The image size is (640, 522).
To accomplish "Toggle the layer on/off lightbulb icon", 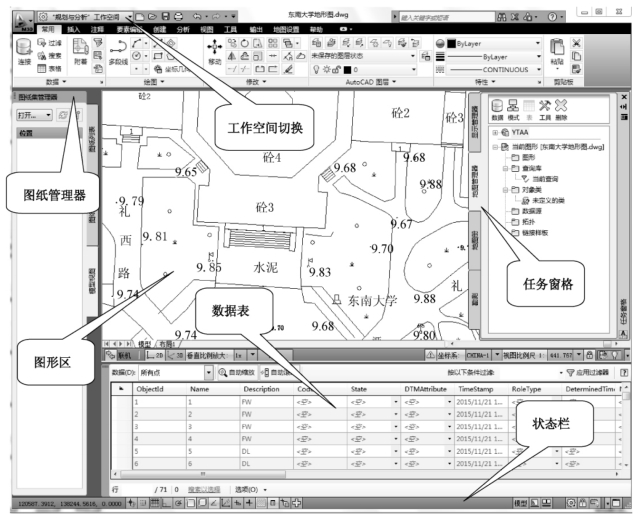I will pyautogui.click(x=316, y=69).
